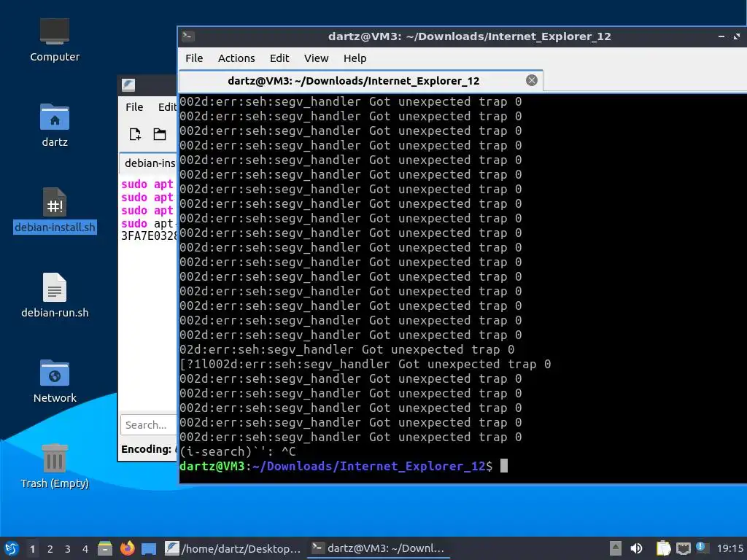Select the debian-ins... tab in the text editor
The height and width of the screenshot is (560, 747).
148,163
